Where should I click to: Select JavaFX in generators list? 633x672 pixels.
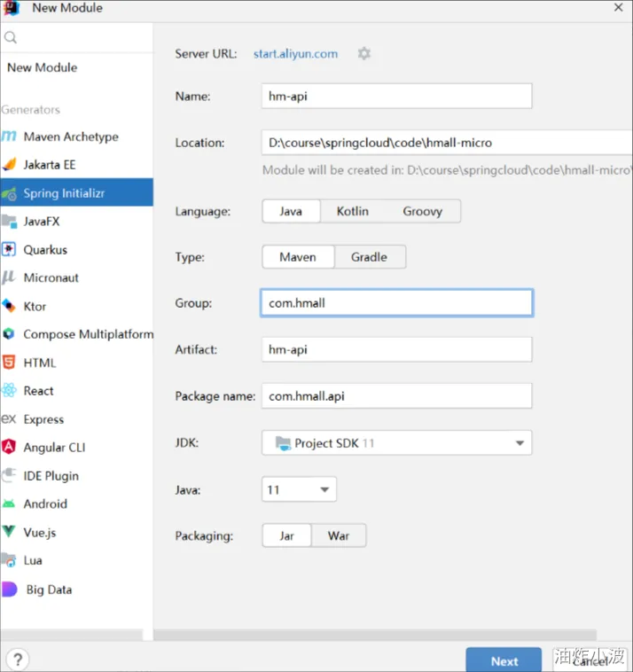click(42, 222)
